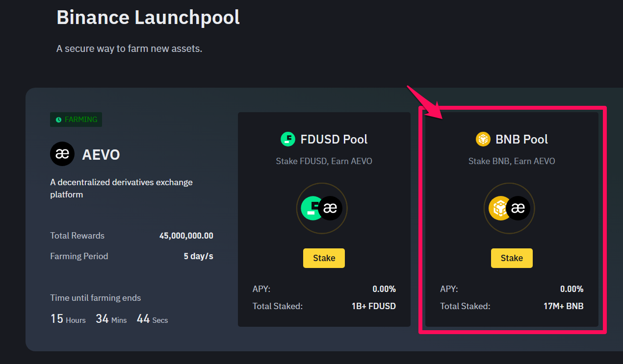Click the paired FDUSD and AEVO token icons
Viewport: 623px width, 364px height.
tap(322, 208)
